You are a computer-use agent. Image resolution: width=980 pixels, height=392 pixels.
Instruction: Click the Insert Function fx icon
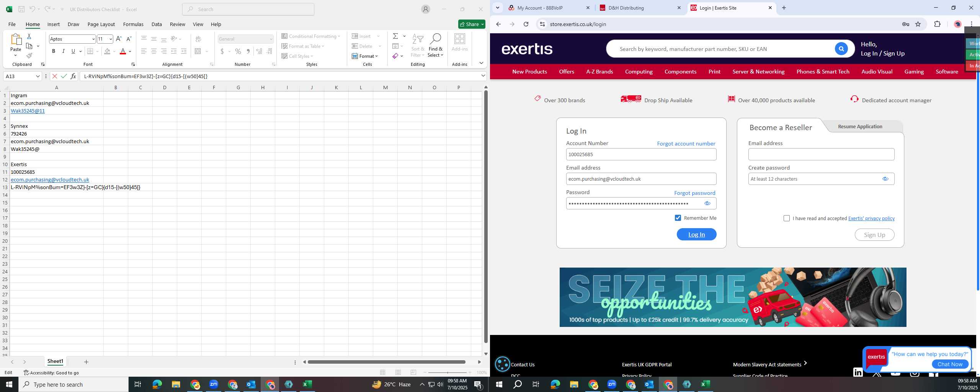coord(73,76)
